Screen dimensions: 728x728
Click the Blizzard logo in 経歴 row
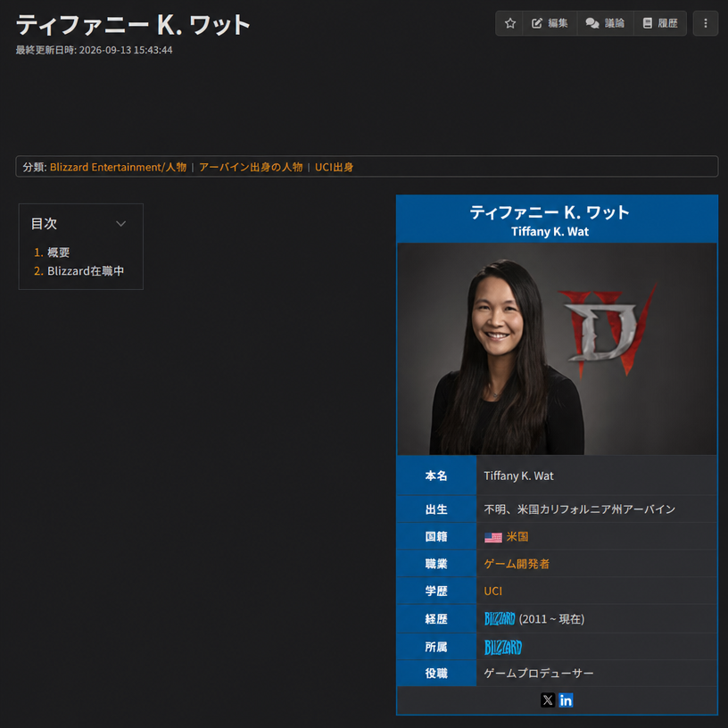tap(500, 618)
